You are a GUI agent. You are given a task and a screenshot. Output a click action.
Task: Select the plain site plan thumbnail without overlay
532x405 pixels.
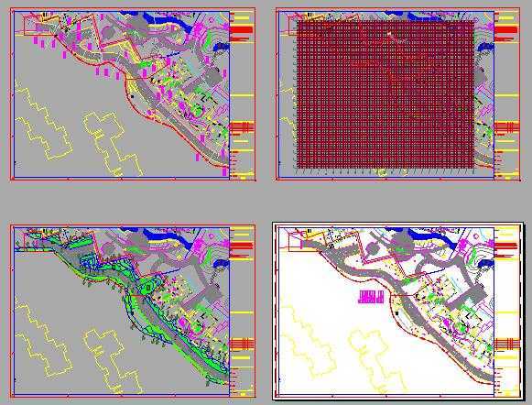point(133,94)
